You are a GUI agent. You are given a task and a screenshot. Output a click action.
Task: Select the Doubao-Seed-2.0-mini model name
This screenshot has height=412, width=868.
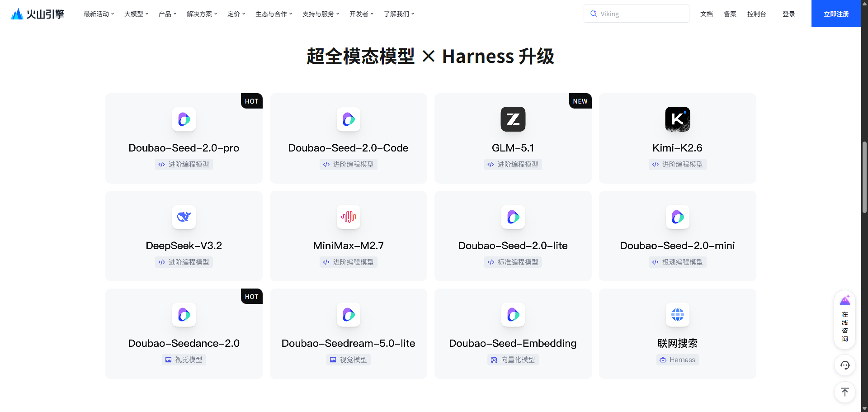click(678, 246)
